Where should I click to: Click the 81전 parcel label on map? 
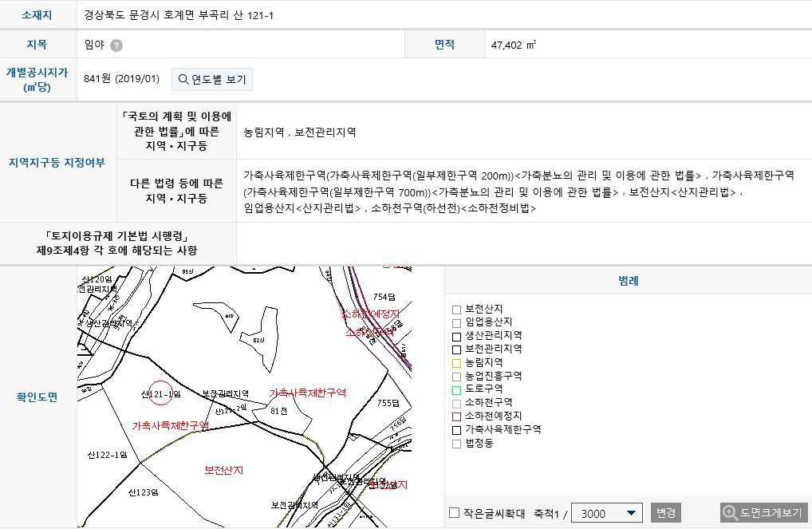[x=278, y=411]
